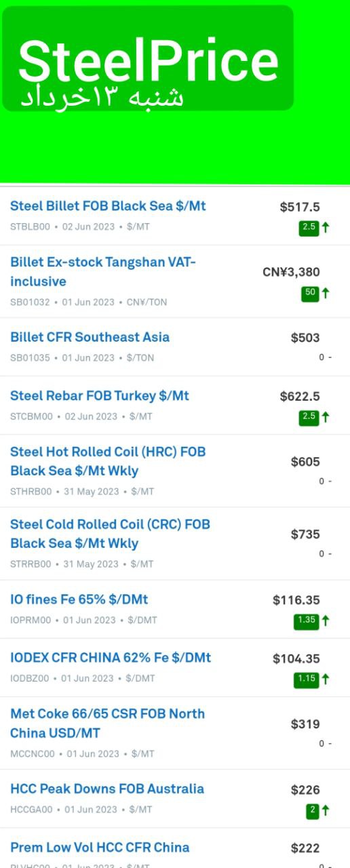The image size is (350, 868).
Task: Open Steel Hot Rolled Coil (HRC) listing
Action: pyautogui.click(x=108, y=461)
